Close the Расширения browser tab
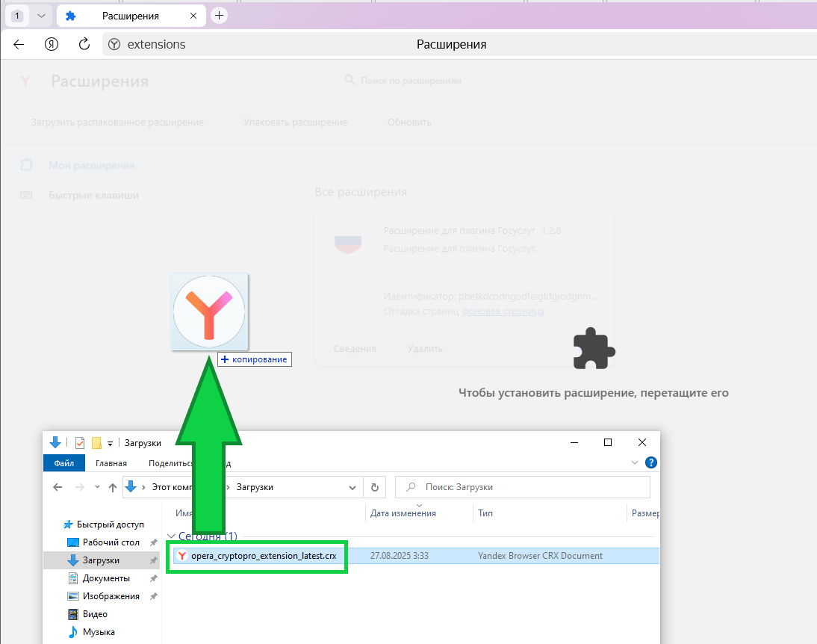817x644 pixels. pyautogui.click(x=193, y=16)
